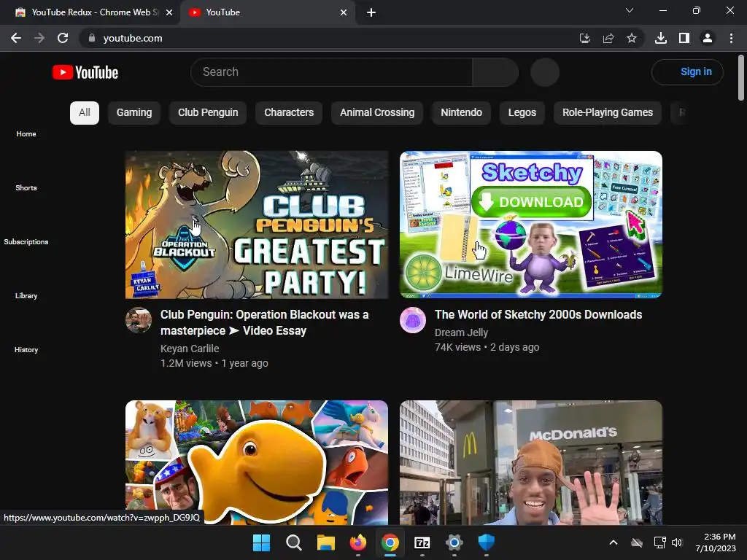Select the Role-Playing Games filter chip
This screenshot has width=747, height=560.
[608, 113]
